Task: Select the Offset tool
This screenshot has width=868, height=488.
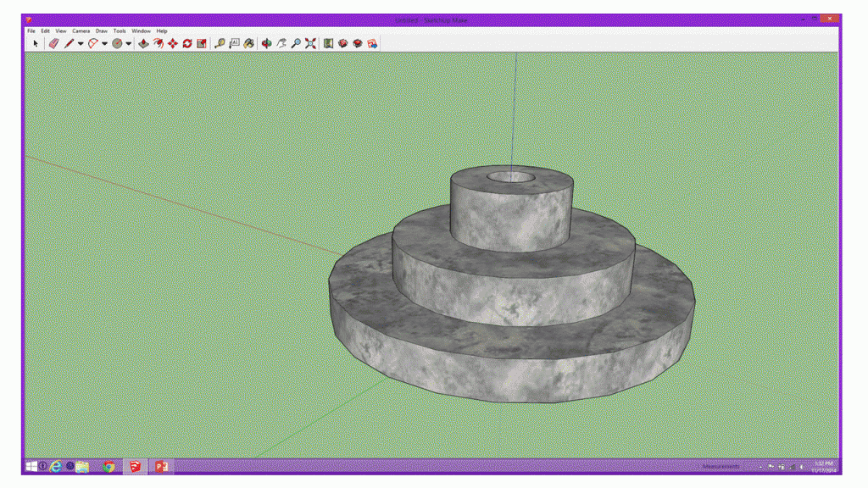Action: (158, 43)
